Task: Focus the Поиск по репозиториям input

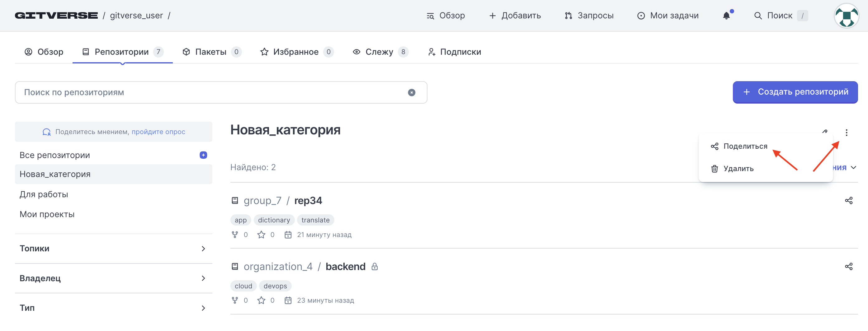Action: point(221,92)
